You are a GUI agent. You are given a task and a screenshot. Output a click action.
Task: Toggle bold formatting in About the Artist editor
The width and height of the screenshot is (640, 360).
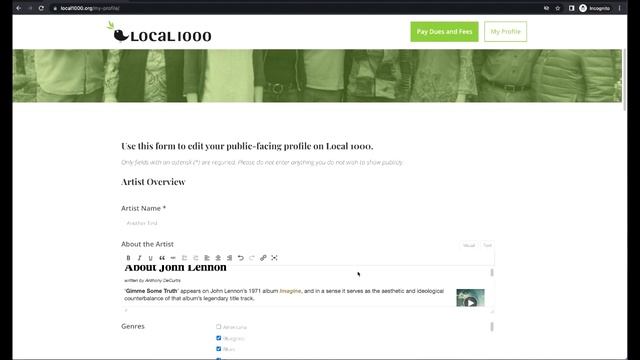128,258
